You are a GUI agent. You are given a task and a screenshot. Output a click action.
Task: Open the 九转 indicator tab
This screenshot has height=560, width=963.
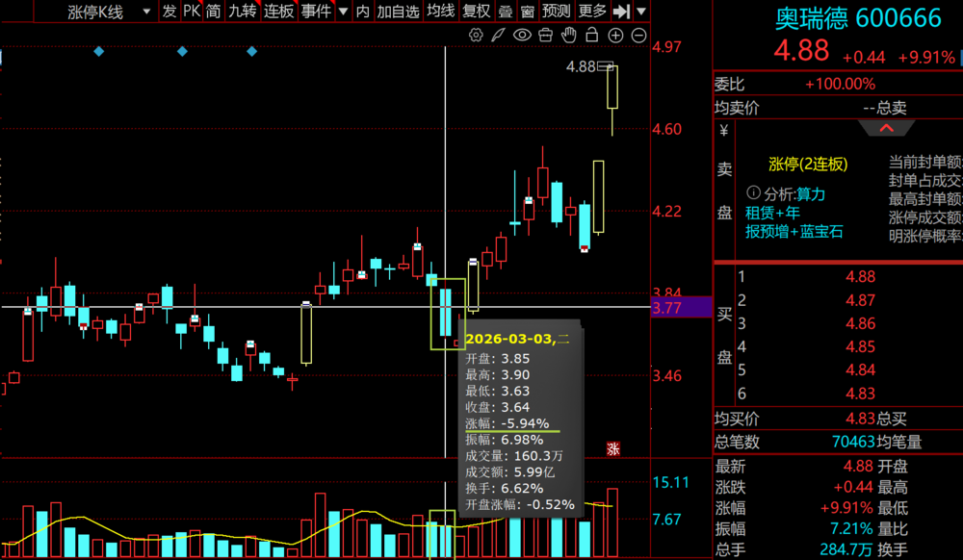[243, 12]
